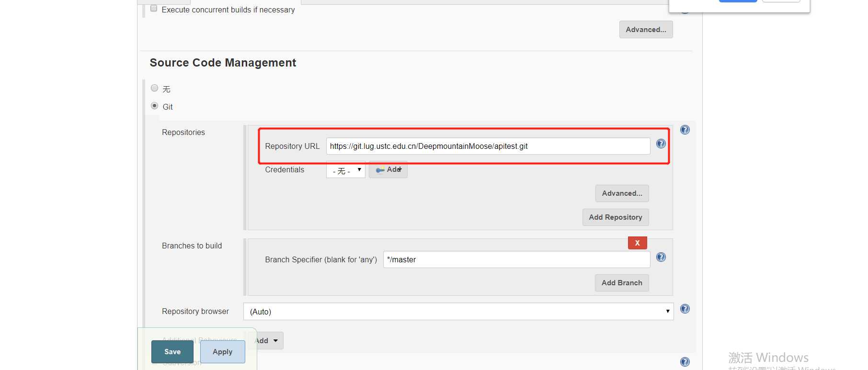
Task: Open help icon for Repositories section
Action: coord(685,130)
